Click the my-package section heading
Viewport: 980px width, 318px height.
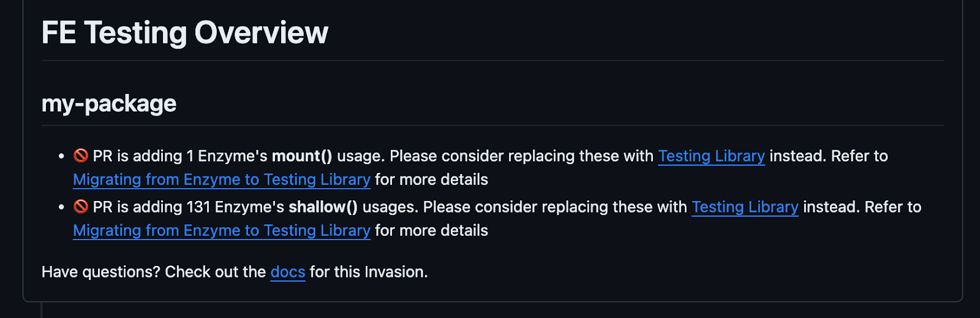(x=108, y=104)
